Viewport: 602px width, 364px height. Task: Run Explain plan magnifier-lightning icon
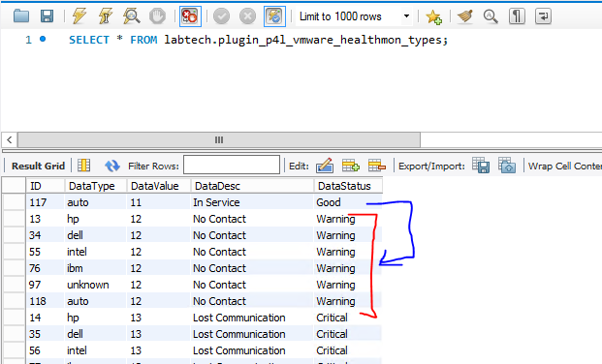click(131, 16)
